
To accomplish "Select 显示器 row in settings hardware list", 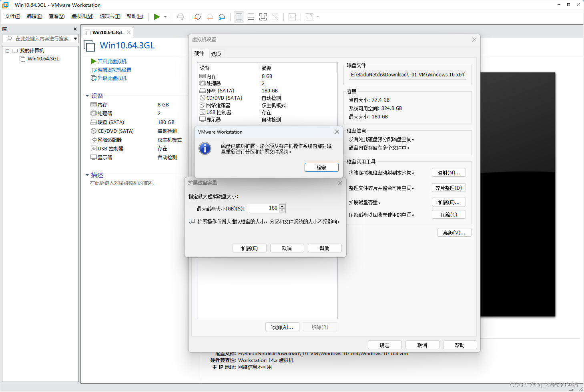I will coord(267,120).
